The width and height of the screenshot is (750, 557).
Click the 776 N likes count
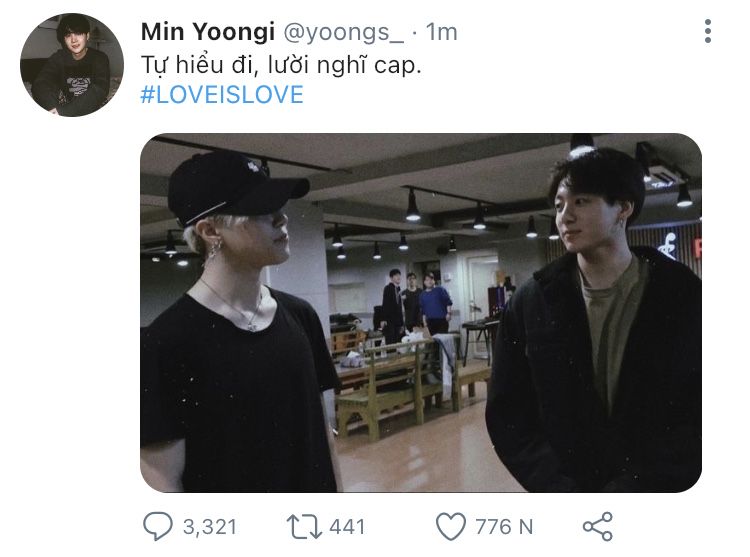(506, 526)
